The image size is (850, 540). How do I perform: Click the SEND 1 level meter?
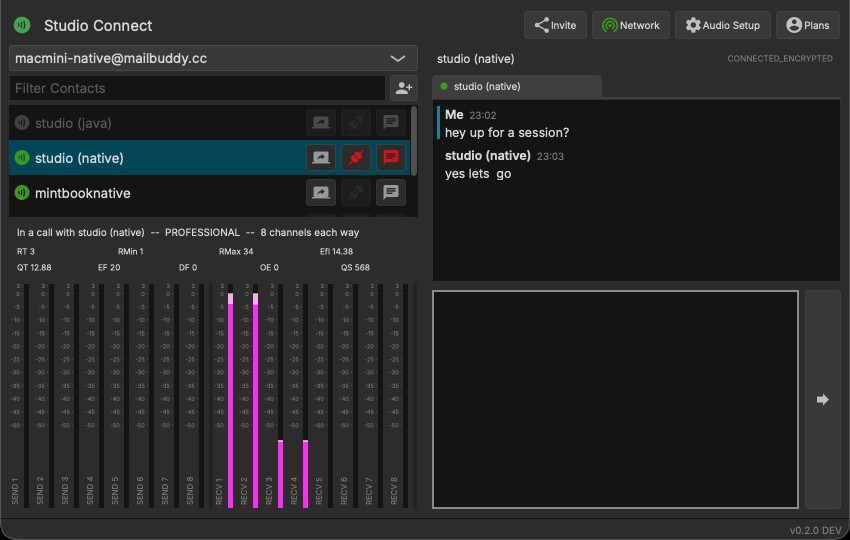coord(27,395)
